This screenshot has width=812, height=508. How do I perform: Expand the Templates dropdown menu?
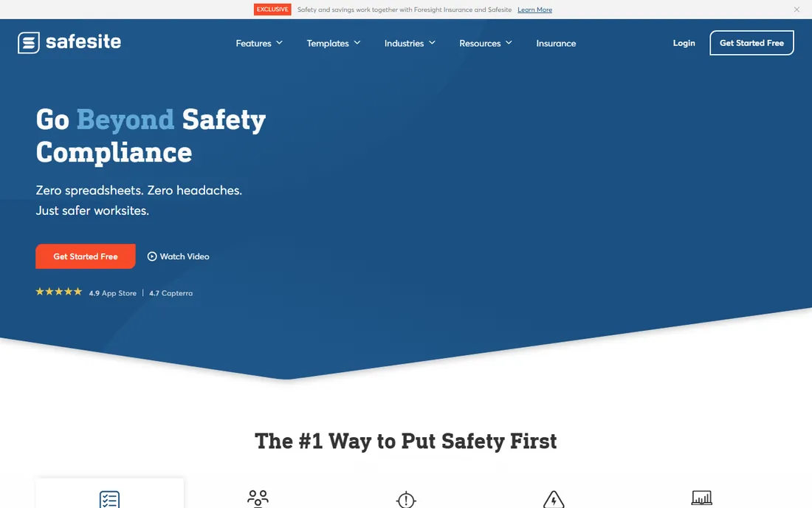[333, 43]
